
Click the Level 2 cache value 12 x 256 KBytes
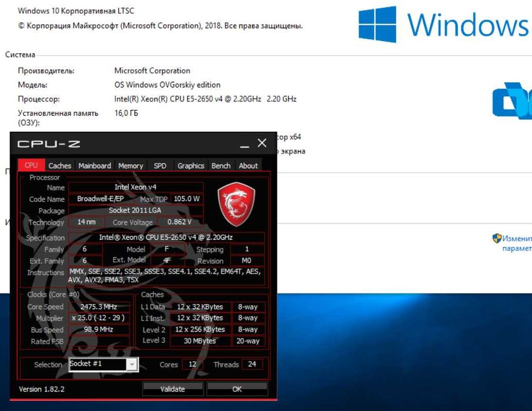(200, 329)
